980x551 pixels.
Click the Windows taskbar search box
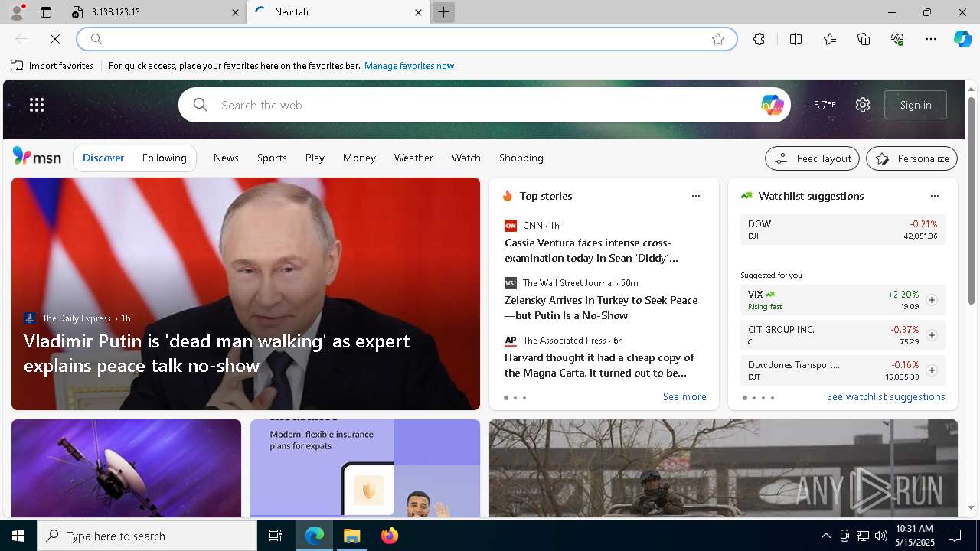[147, 536]
